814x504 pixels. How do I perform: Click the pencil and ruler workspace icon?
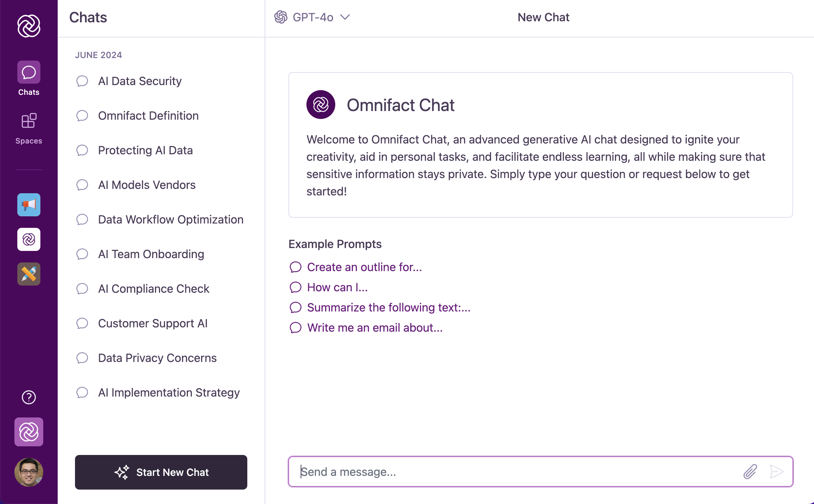pos(28,274)
